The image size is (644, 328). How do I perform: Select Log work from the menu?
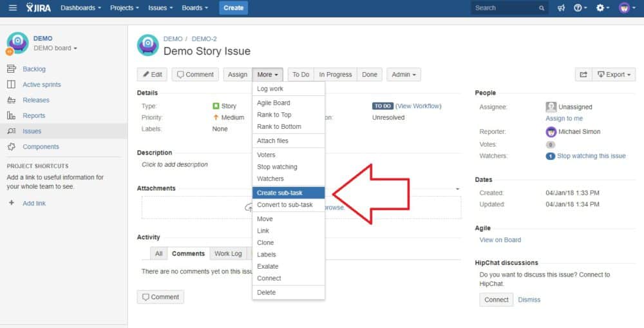coord(289,89)
